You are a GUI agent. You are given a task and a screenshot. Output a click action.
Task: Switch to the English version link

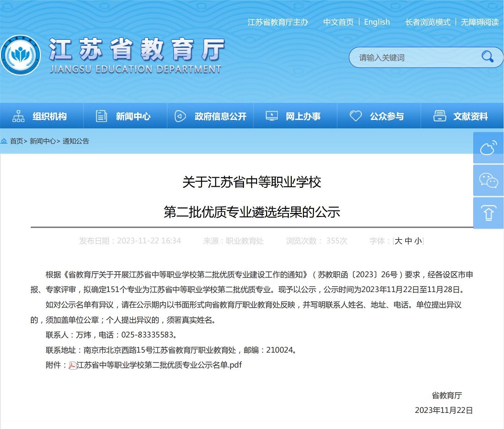[377, 22]
